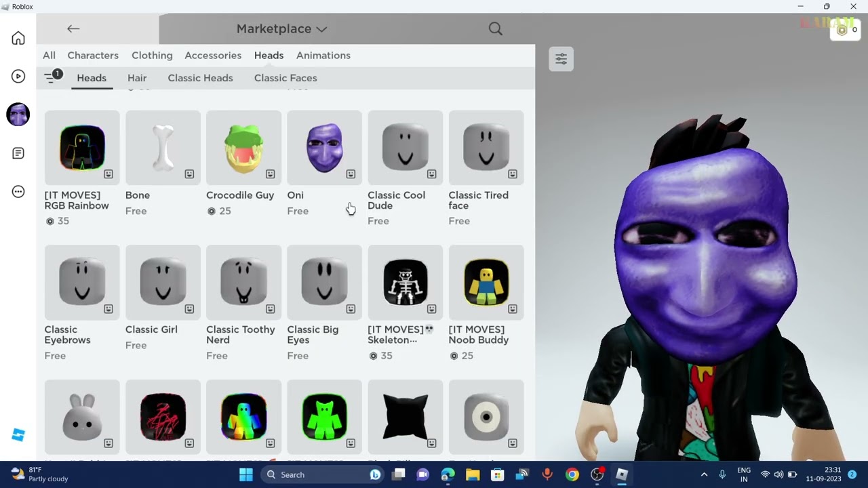Click the Oni item name text

pos(295,195)
